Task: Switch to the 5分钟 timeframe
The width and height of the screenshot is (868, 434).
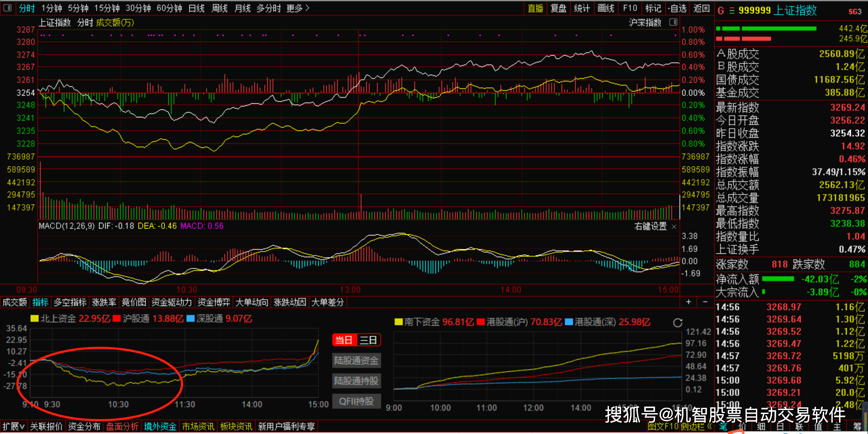Action: tap(78, 8)
